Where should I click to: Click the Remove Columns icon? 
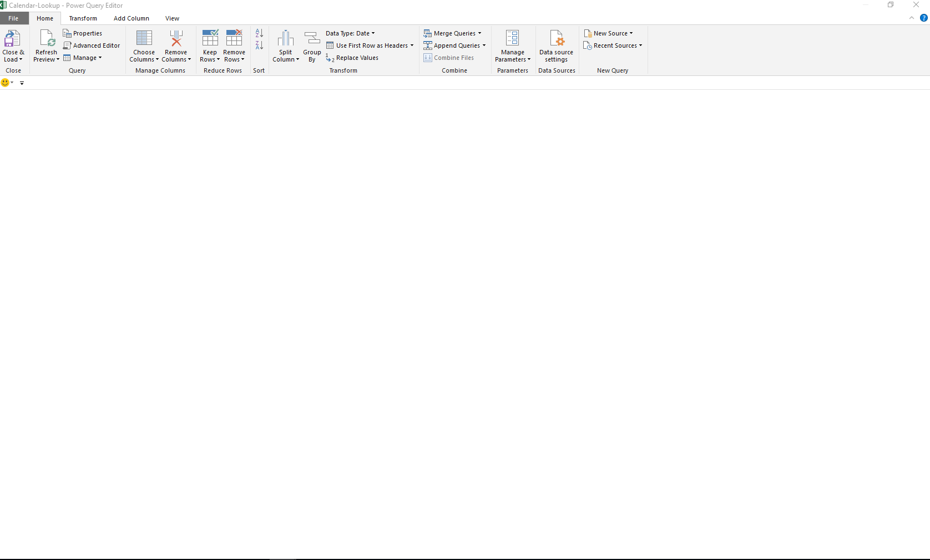click(x=176, y=38)
